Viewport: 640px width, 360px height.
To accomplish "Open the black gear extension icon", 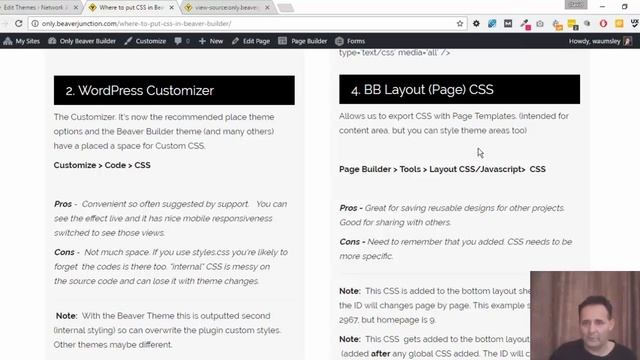I will point(476,23).
